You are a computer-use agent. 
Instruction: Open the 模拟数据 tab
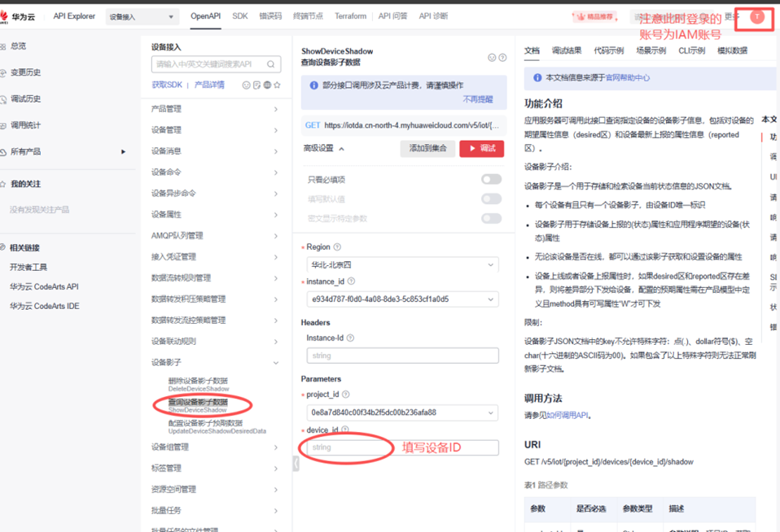[x=732, y=50]
